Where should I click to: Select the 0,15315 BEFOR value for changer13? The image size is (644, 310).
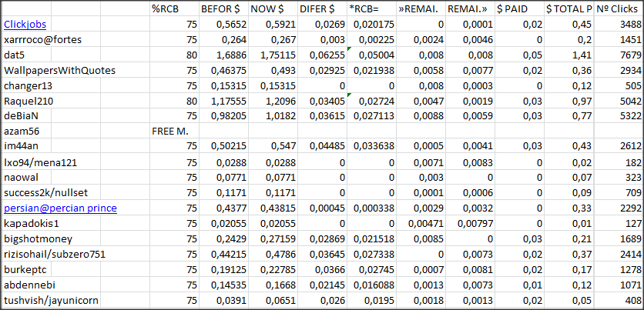pos(223,85)
